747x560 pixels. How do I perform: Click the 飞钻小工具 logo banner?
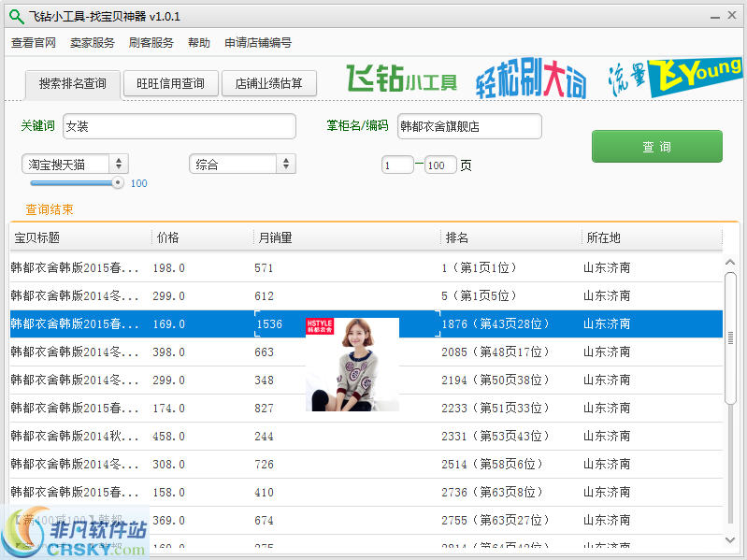click(401, 79)
